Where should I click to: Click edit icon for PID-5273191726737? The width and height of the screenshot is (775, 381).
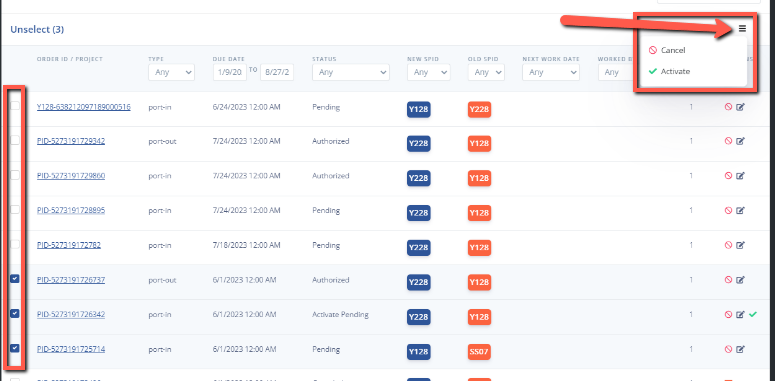tap(740, 280)
